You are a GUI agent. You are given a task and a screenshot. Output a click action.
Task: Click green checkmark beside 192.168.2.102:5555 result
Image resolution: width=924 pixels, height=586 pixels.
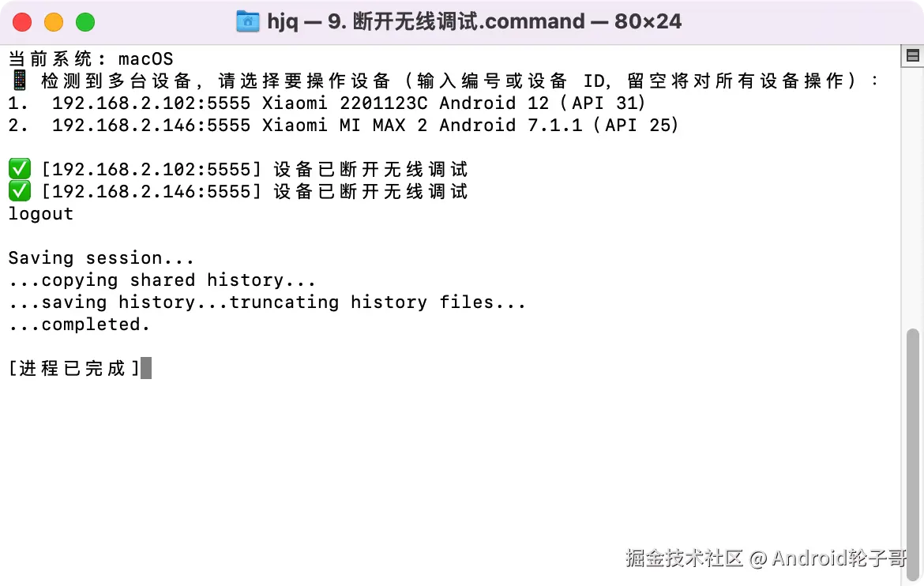click(20, 169)
